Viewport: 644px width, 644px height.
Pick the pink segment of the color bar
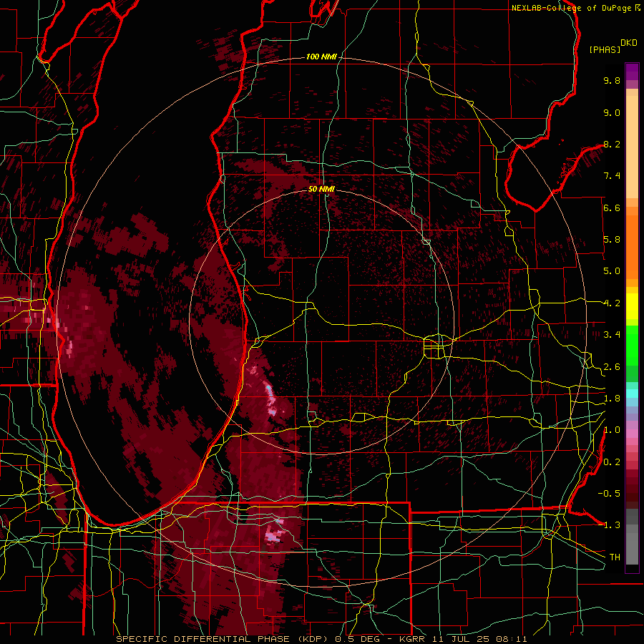632,434
